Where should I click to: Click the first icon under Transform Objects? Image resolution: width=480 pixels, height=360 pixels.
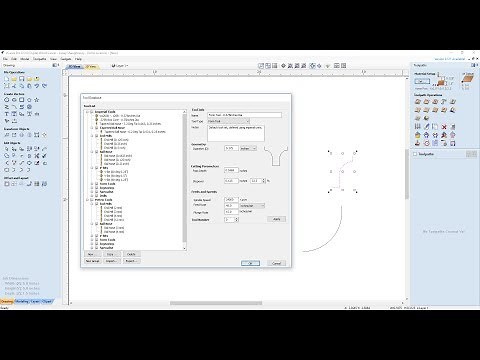[7, 135]
